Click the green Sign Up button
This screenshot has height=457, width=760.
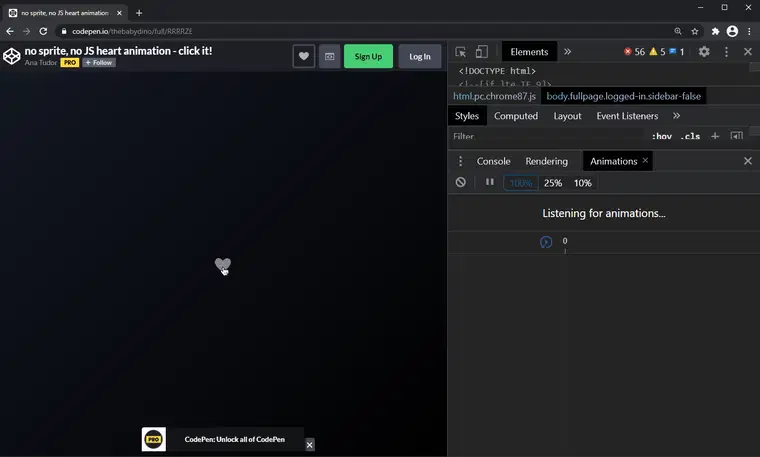(x=368, y=57)
